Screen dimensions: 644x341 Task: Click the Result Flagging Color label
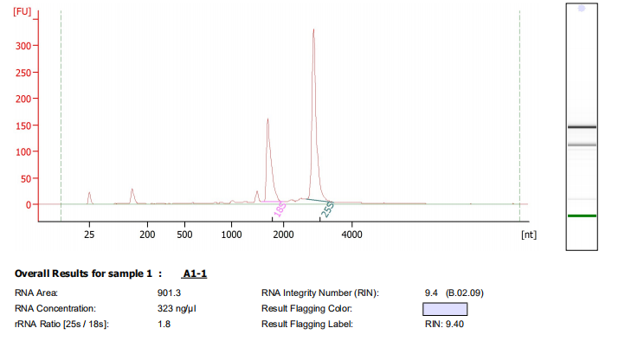306,308
